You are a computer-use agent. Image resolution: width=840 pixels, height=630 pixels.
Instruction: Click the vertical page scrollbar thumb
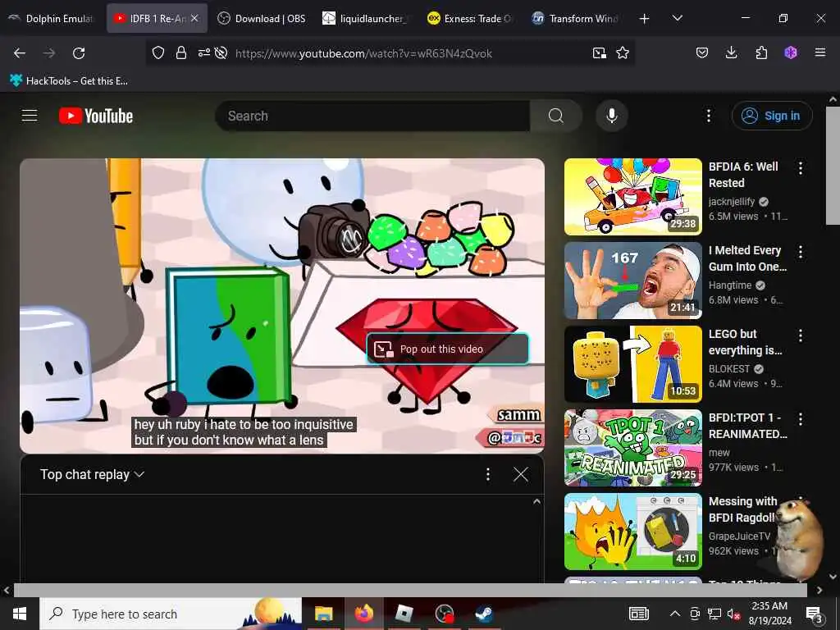[833, 166]
